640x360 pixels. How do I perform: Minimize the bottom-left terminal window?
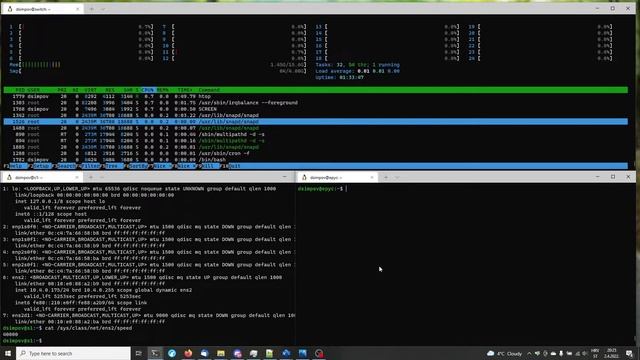[x=284, y=177]
